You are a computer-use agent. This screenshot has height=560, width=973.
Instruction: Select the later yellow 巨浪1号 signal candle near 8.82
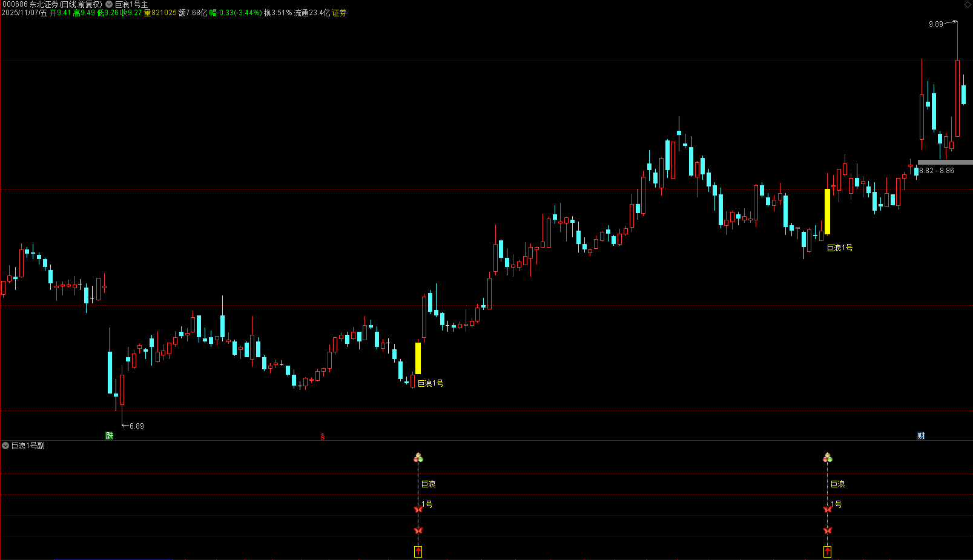coord(828,212)
